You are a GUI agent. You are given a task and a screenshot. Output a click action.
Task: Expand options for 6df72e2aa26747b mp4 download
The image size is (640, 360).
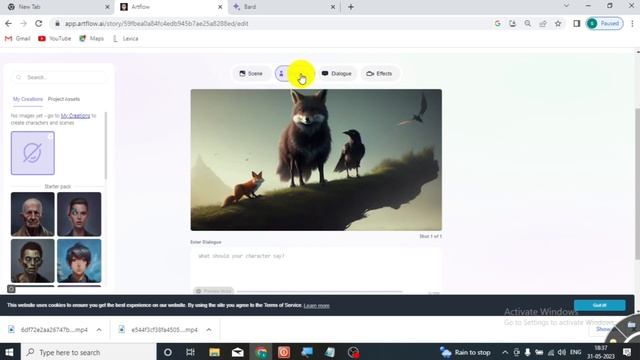coord(99,330)
